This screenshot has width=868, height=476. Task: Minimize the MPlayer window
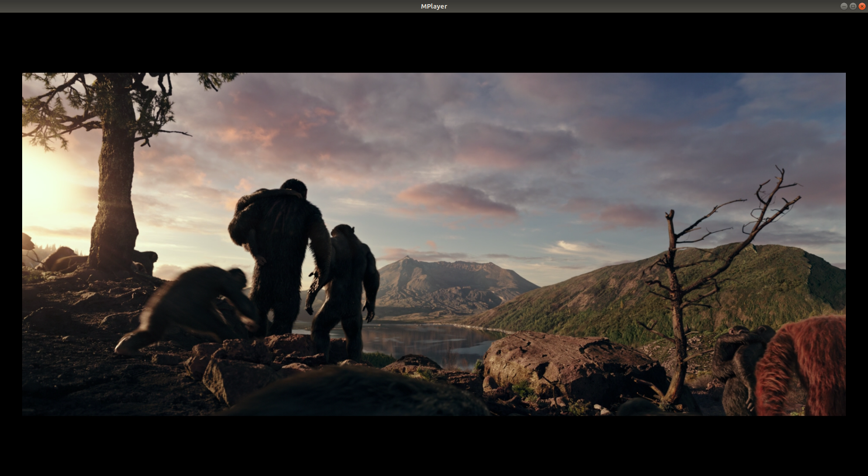[x=844, y=6]
